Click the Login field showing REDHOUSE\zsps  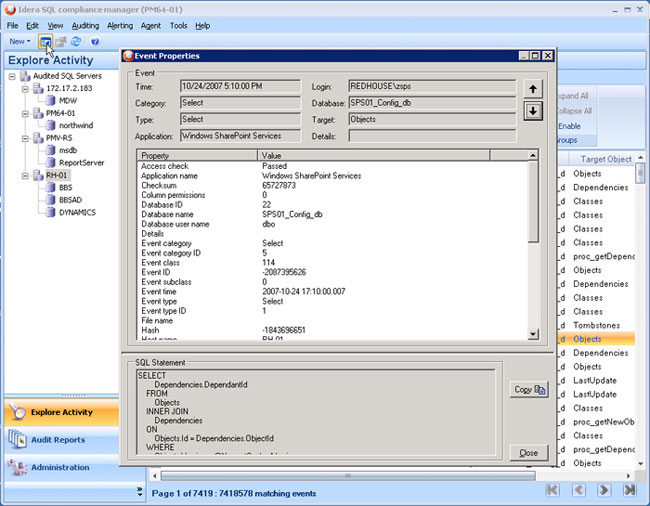pyautogui.click(x=432, y=86)
